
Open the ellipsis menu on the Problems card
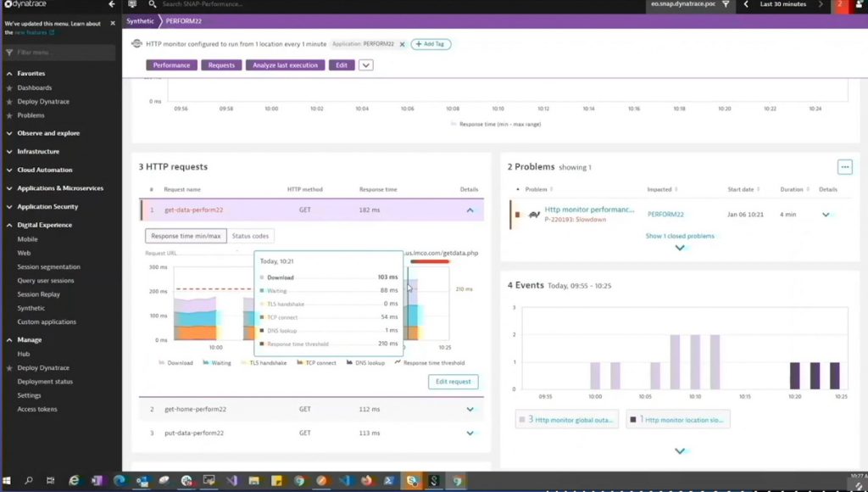(844, 167)
